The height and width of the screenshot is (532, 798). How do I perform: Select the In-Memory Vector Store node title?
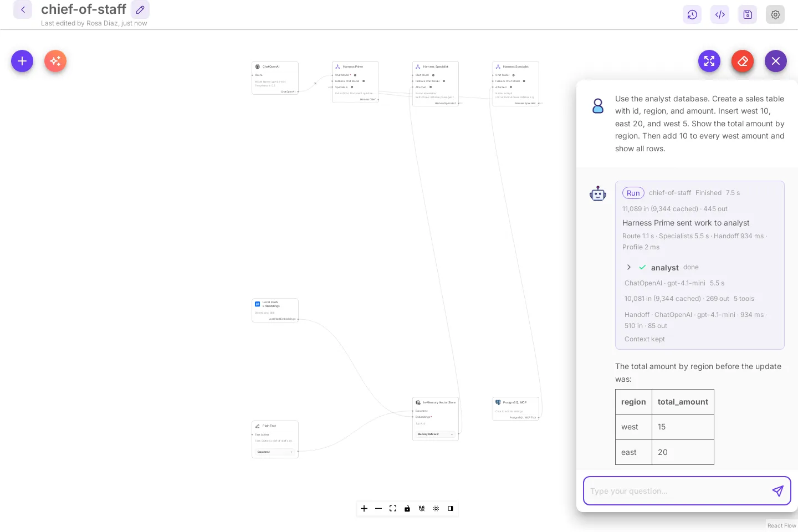click(439, 402)
